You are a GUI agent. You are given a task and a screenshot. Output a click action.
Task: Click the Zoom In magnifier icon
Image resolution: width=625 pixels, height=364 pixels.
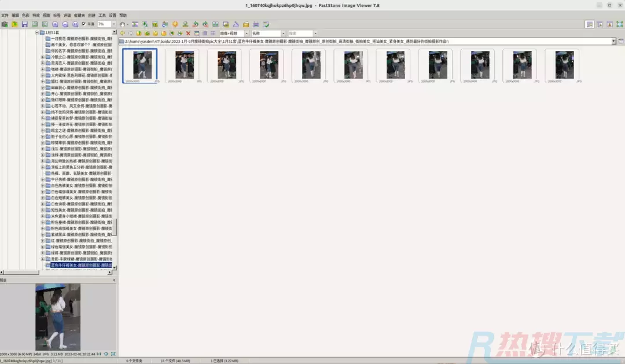coord(55,24)
